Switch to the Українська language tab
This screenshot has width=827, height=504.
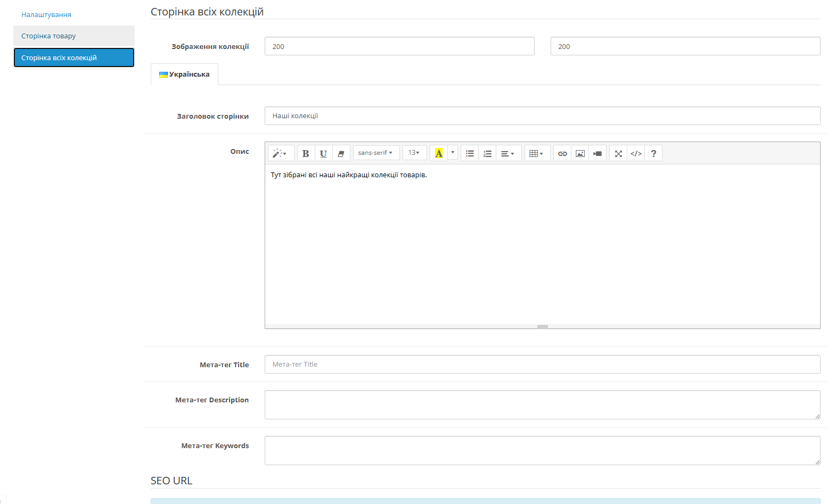point(184,75)
